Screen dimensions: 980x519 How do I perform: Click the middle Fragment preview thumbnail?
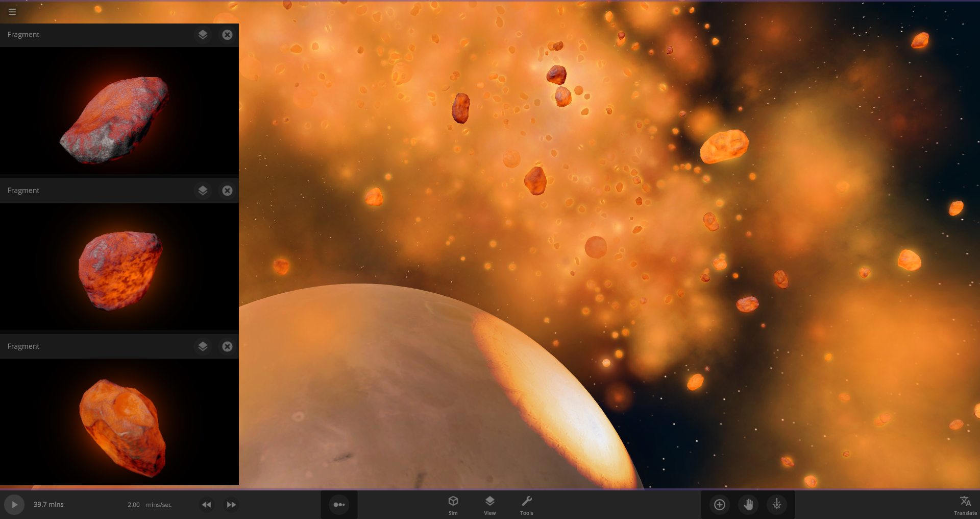pyautogui.click(x=119, y=266)
